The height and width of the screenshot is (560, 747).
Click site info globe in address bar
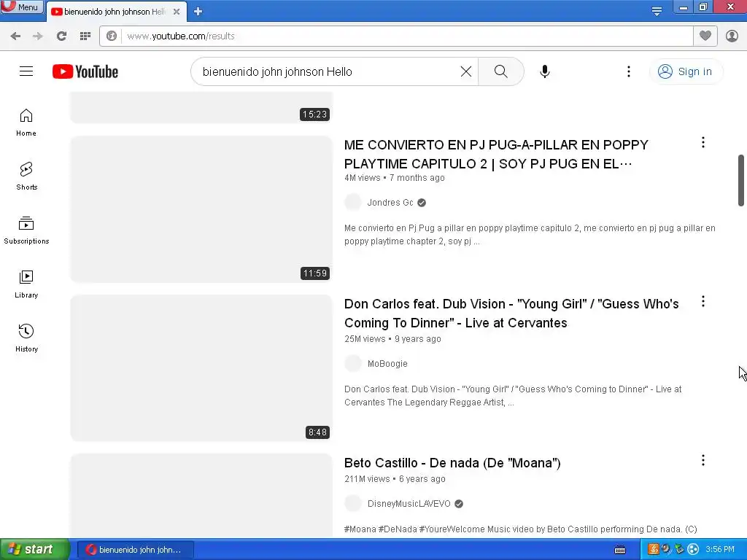click(x=112, y=36)
